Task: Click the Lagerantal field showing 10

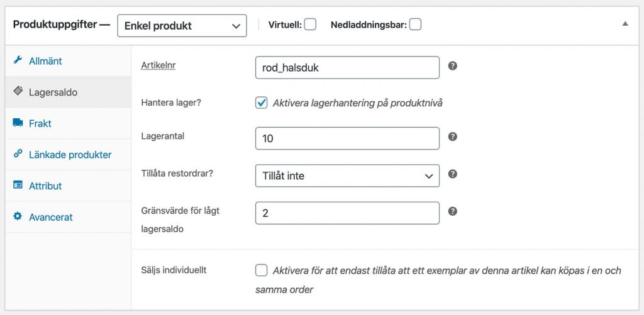Action: [347, 138]
